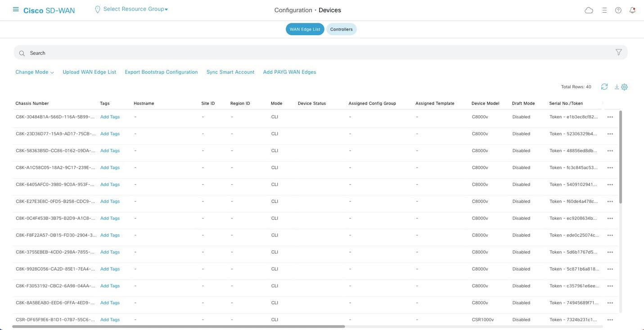Image resolution: width=644 pixels, height=330 pixels.
Task: Switch to the WAN Edge List tab
Action: point(305,29)
